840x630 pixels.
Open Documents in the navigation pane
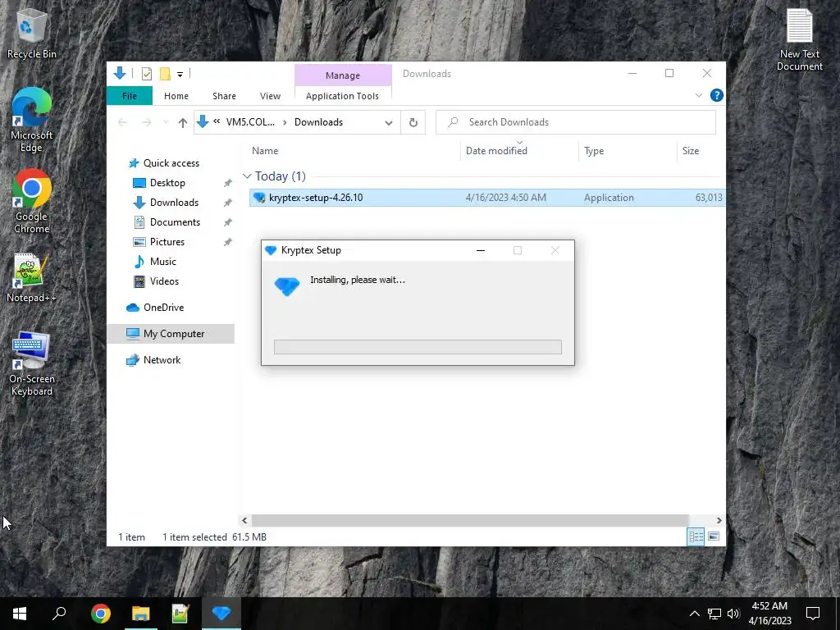click(175, 222)
